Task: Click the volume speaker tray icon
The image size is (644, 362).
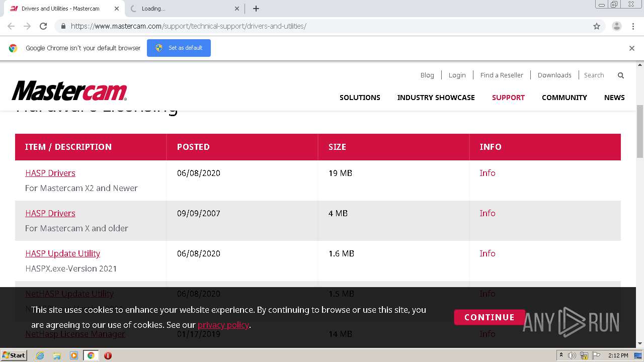Action: click(x=572, y=355)
